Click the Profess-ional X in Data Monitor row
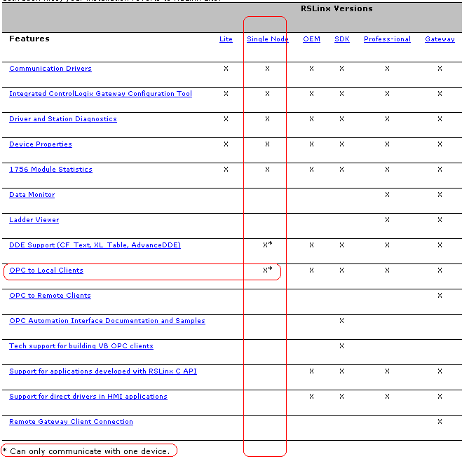This screenshot has height=459, width=476. coord(387,194)
